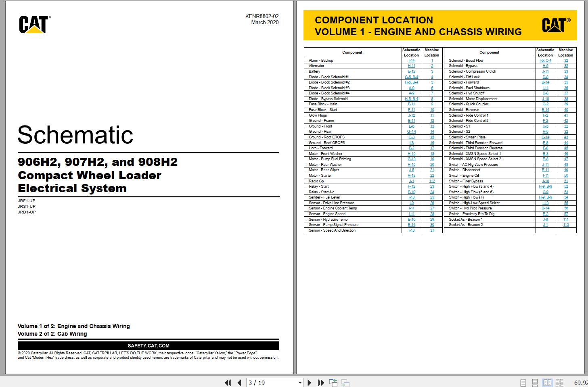The image size is (588, 387).
Task: Go to the previous page
Action: tap(239, 383)
